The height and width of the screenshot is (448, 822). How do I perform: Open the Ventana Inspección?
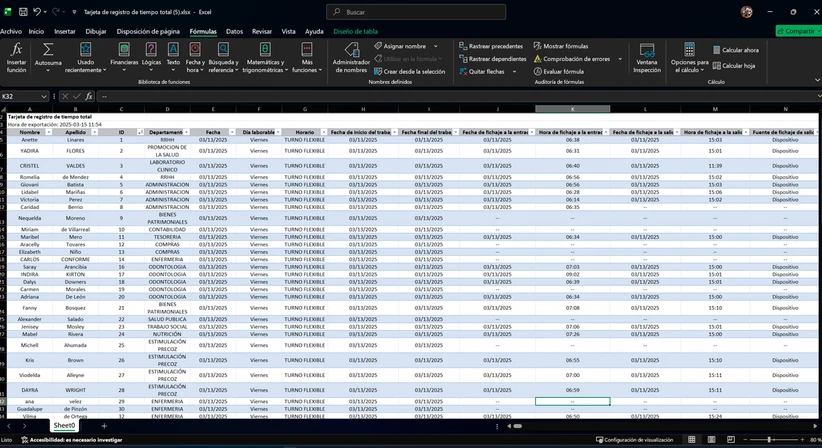647,58
